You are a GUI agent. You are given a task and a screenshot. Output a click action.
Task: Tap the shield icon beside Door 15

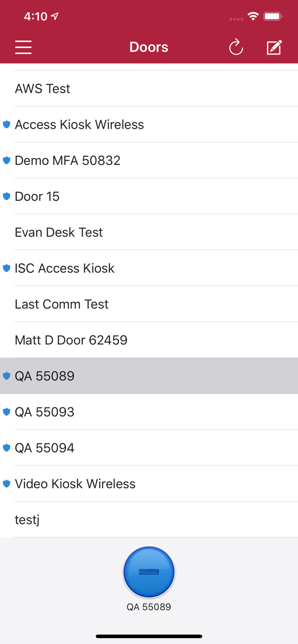point(6,196)
